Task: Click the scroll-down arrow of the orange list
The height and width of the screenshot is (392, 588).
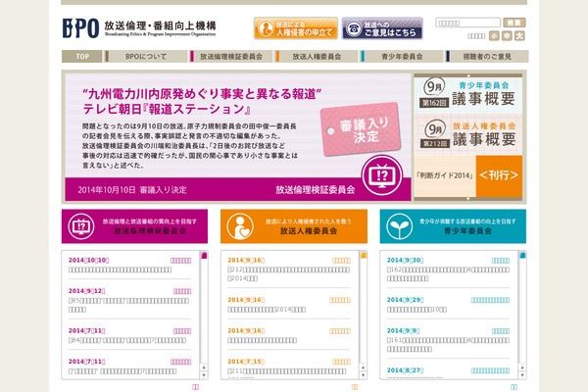Action: pyautogui.click(x=363, y=375)
